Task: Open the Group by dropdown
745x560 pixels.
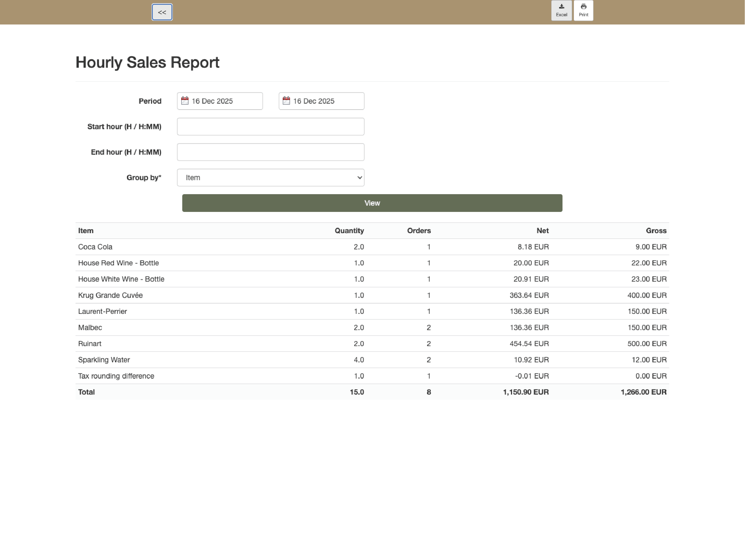Action: 270,177
